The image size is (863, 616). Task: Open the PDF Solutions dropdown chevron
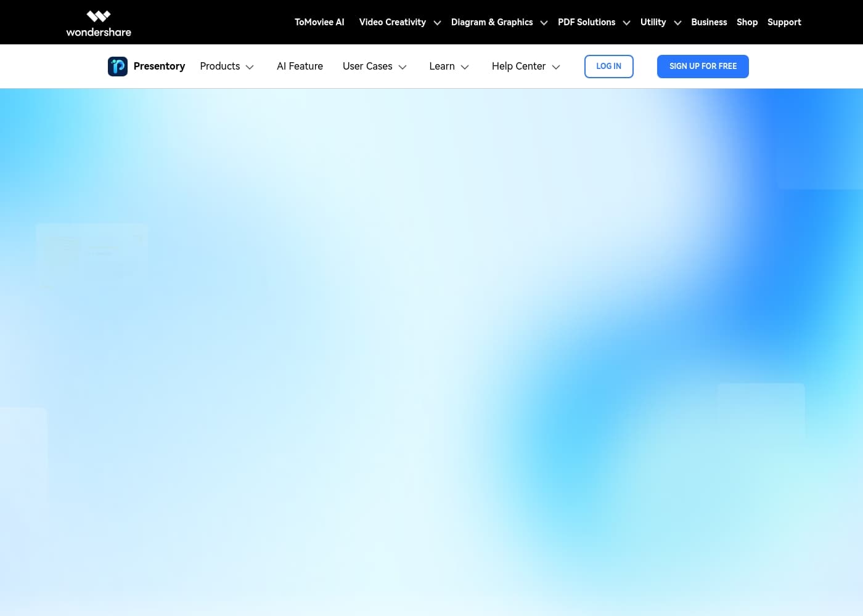point(626,23)
